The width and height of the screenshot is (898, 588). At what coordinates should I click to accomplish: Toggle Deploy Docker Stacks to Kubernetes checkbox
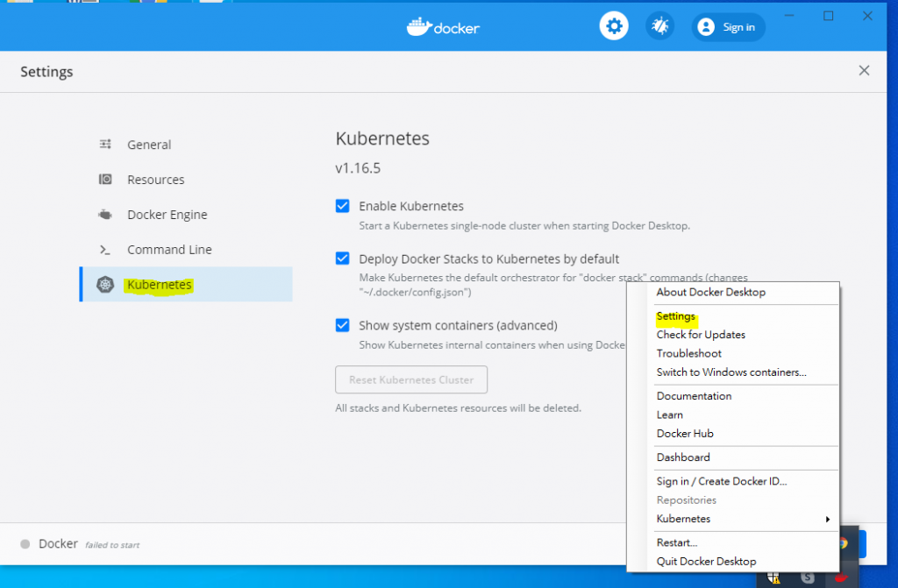click(343, 259)
